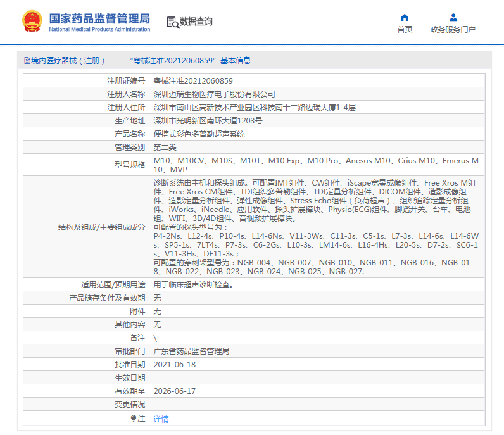Viewport: 504px width, 435px height.
Task: Click the 审批部门 row label
Action: pos(130,351)
